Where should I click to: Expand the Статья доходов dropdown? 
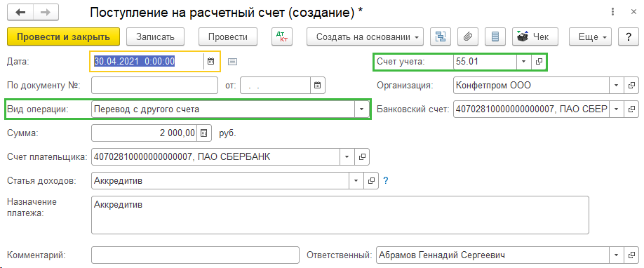[x=356, y=180]
